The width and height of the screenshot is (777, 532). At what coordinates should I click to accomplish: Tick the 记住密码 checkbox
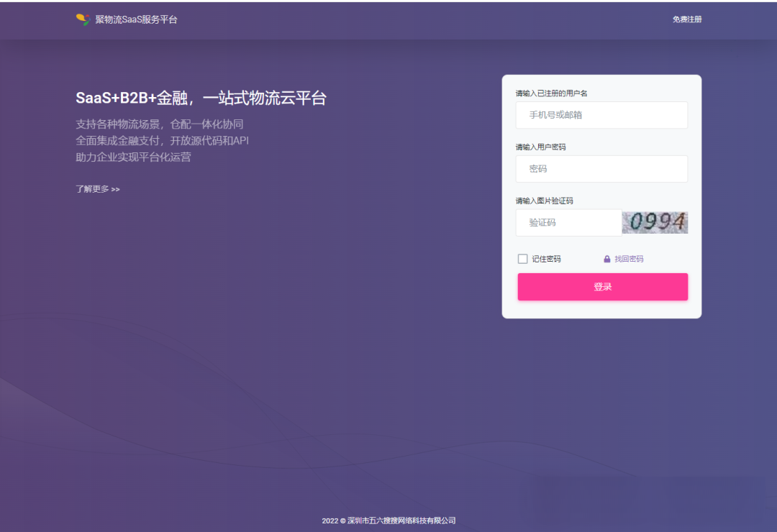pyautogui.click(x=522, y=259)
